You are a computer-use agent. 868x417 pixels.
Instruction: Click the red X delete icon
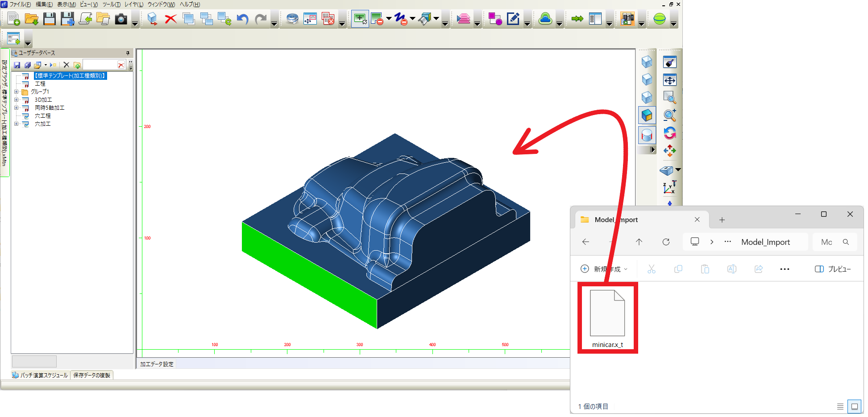click(170, 19)
